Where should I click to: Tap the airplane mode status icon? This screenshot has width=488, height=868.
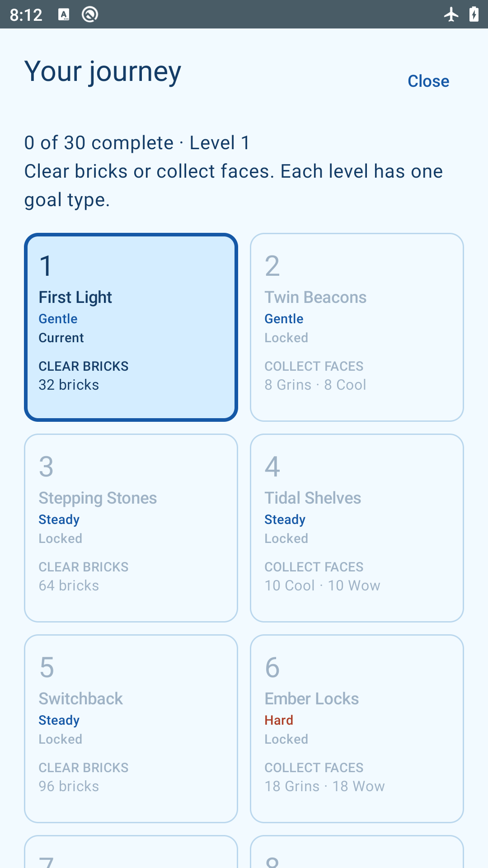[451, 14]
